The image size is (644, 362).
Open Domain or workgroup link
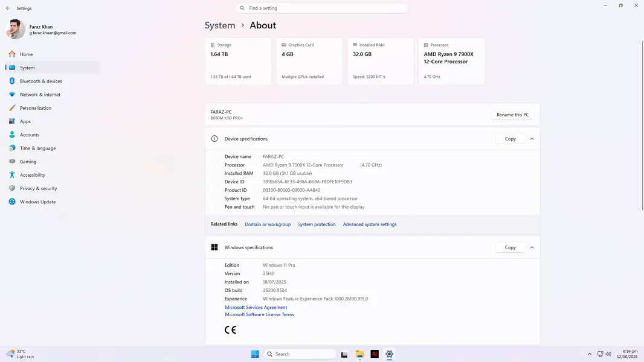[268, 224]
